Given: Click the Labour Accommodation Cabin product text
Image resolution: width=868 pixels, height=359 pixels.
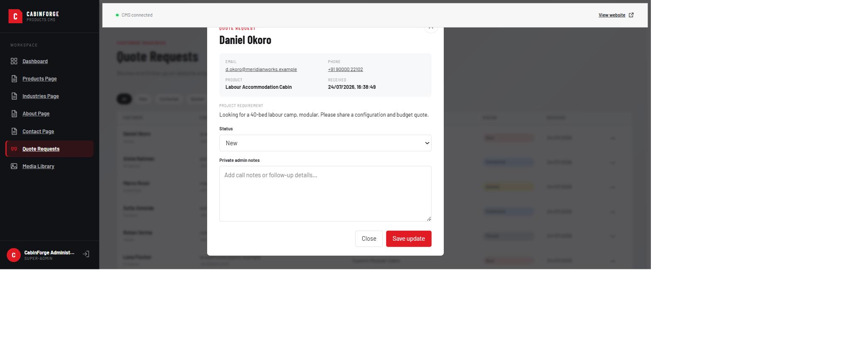Looking at the screenshot, I should (x=259, y=87).
